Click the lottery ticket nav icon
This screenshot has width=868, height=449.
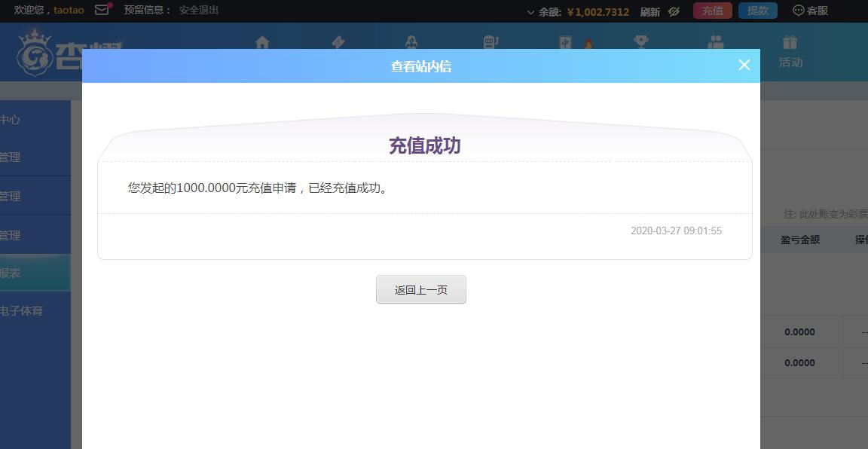tap(338, 42)
